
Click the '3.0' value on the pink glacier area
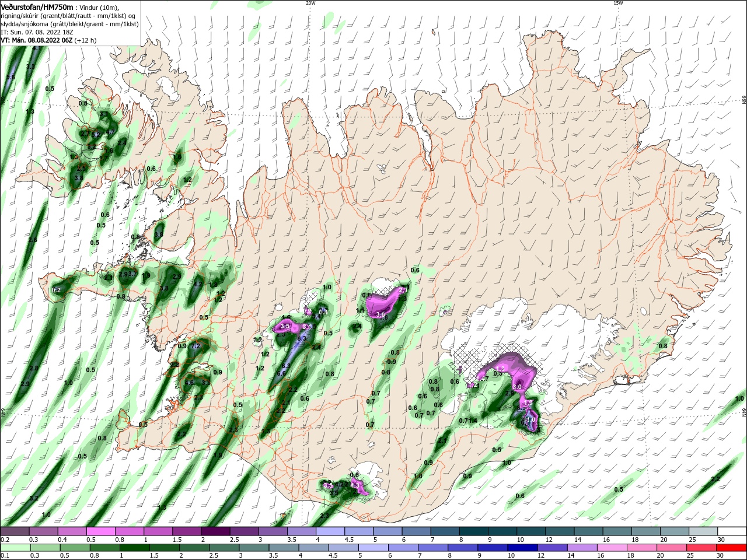tap(517, 387)
